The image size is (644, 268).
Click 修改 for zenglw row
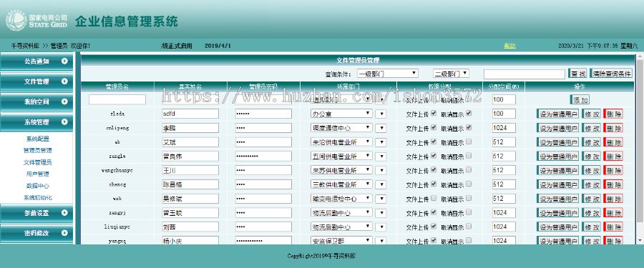591,157
